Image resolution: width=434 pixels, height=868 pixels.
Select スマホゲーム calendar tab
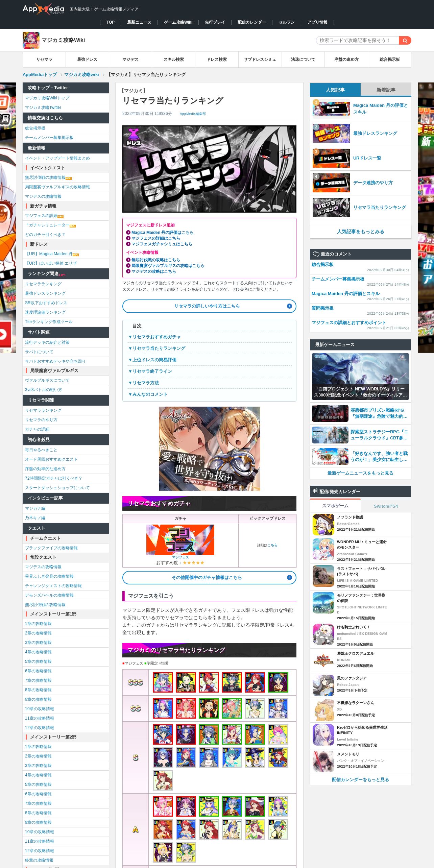pos(335,506)
